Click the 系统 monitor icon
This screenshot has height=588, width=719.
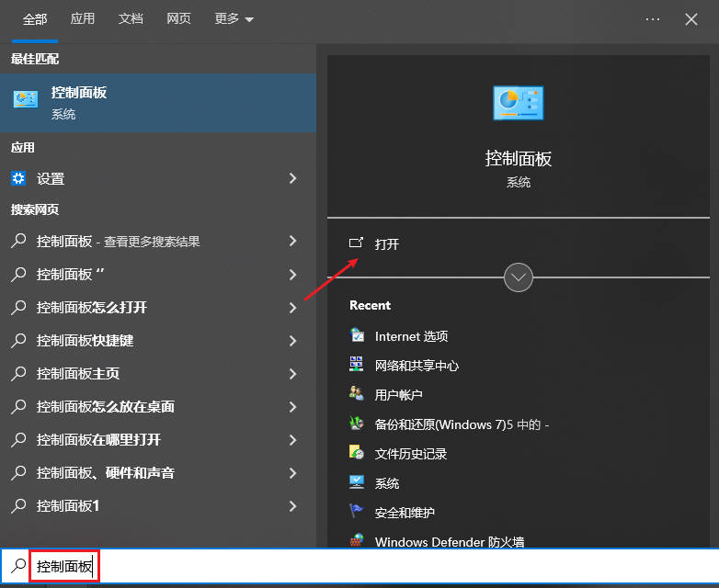tap(357, 481)
